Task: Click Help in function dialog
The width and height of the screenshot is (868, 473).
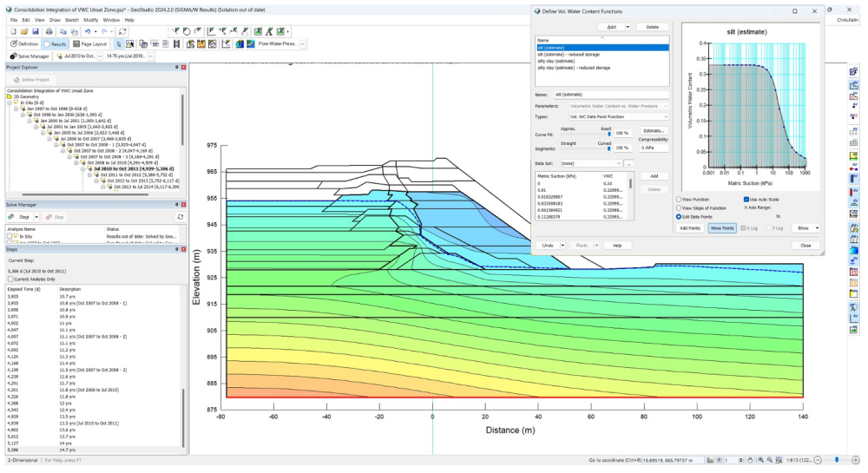Action: coord(617,246)
